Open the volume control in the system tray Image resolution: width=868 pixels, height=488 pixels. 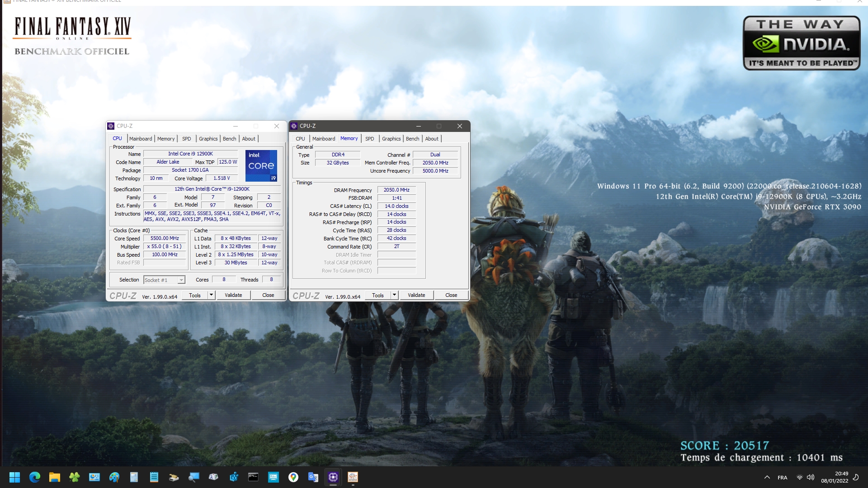[x=811, y=477]
